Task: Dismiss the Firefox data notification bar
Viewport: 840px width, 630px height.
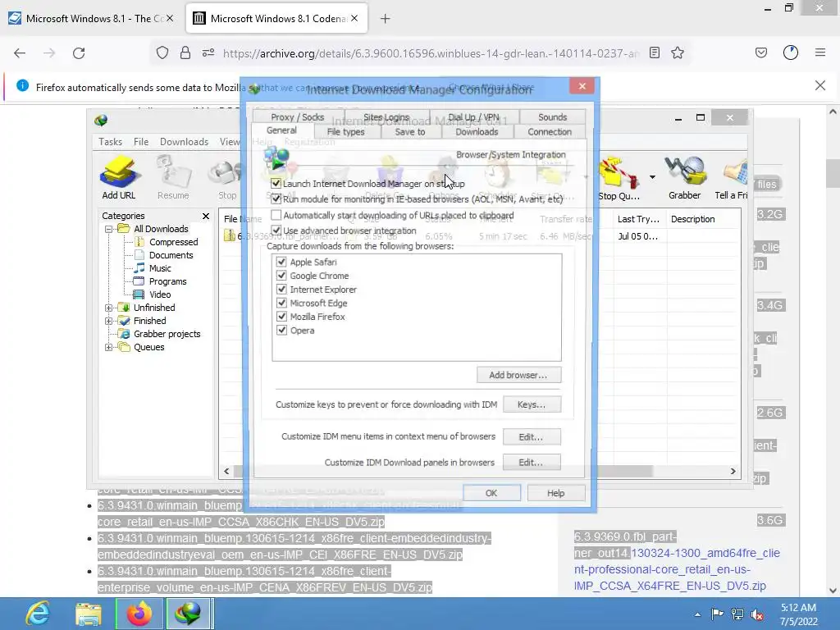Action: pos(820,85)
